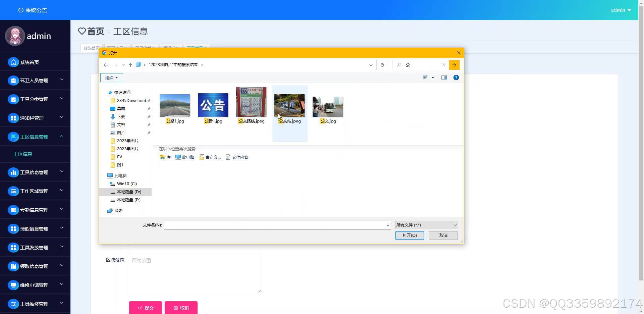Open the 所有文件 file type dropdown

(426, 225)
